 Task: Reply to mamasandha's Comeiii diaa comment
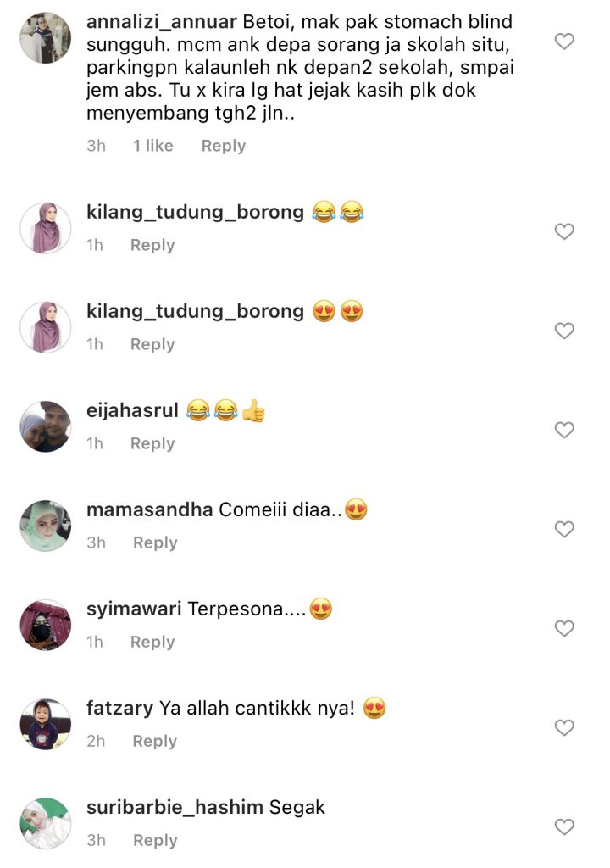click(155, 542)
